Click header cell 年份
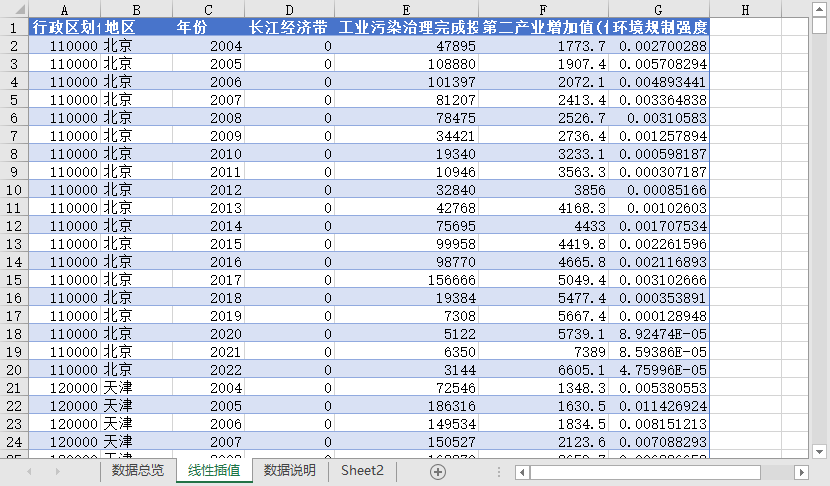 [x=209, y=27]
